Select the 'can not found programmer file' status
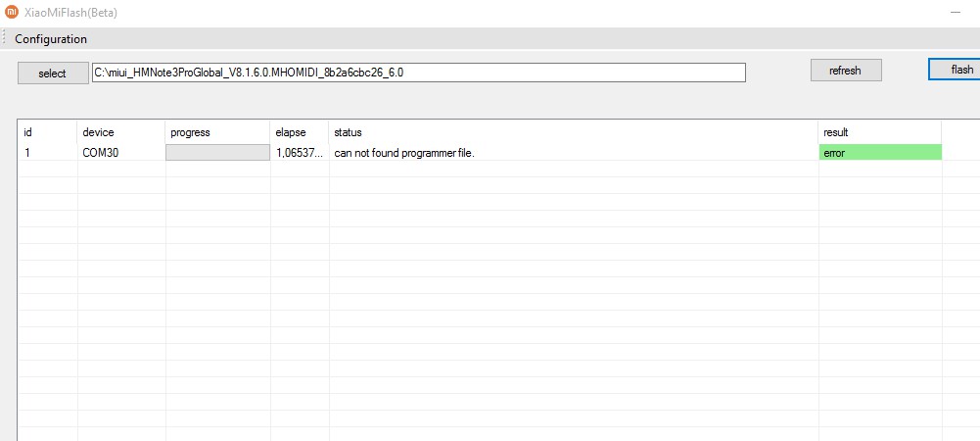This screenshot has height=441, width=980. [x=404, y=153]
